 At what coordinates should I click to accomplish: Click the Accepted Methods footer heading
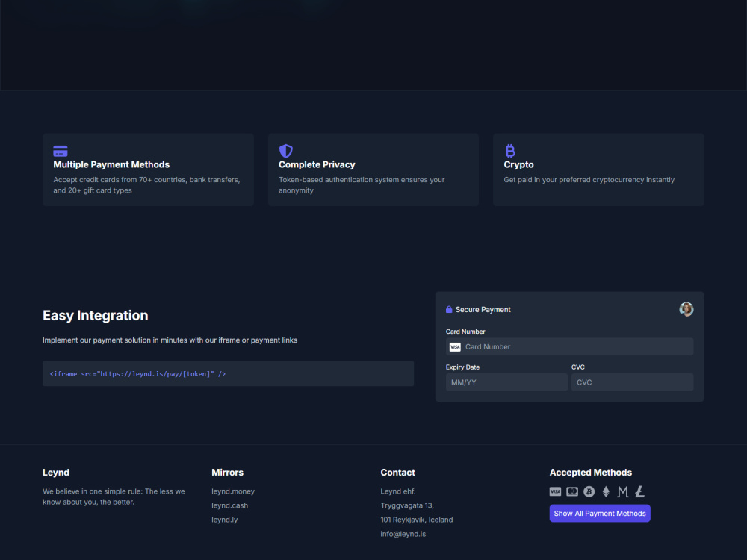coord(591,473)
